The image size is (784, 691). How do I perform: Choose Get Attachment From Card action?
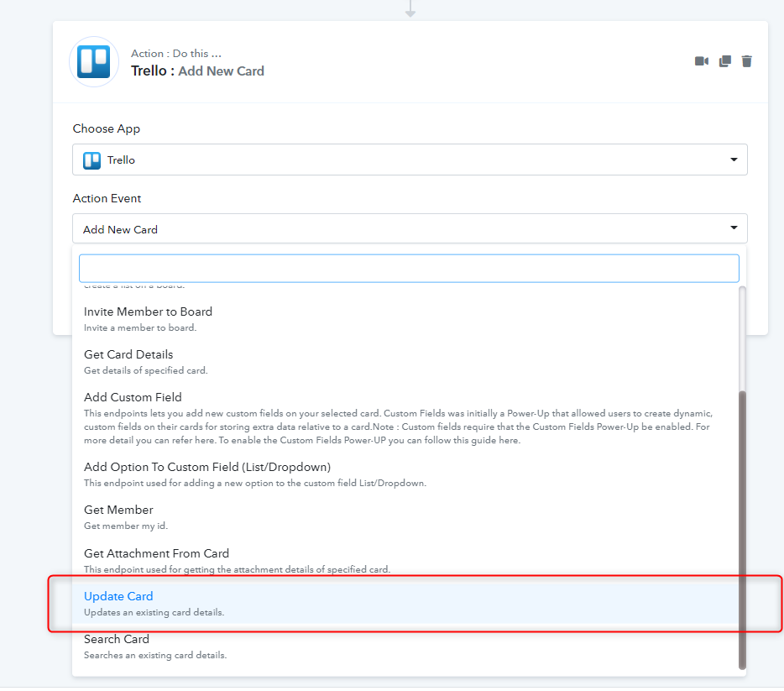[405, 561]
